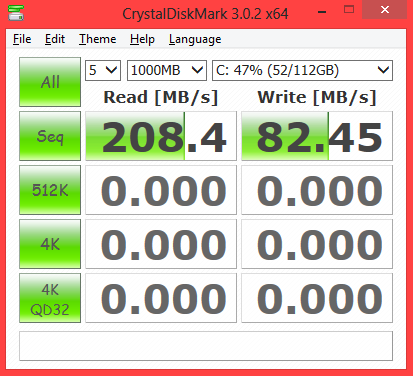The width and height of the screenshot is (413, 376).
Task: Select the 512K write result field
Action: click(317, 190)
